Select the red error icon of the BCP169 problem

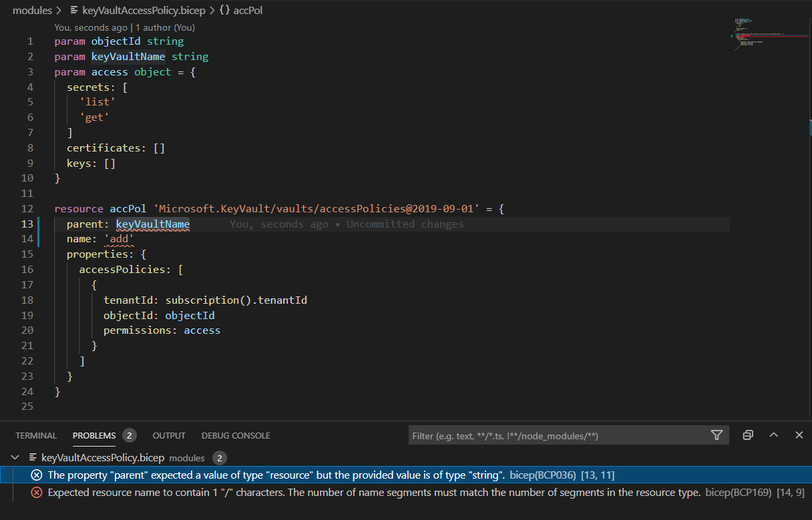[37, 493]
